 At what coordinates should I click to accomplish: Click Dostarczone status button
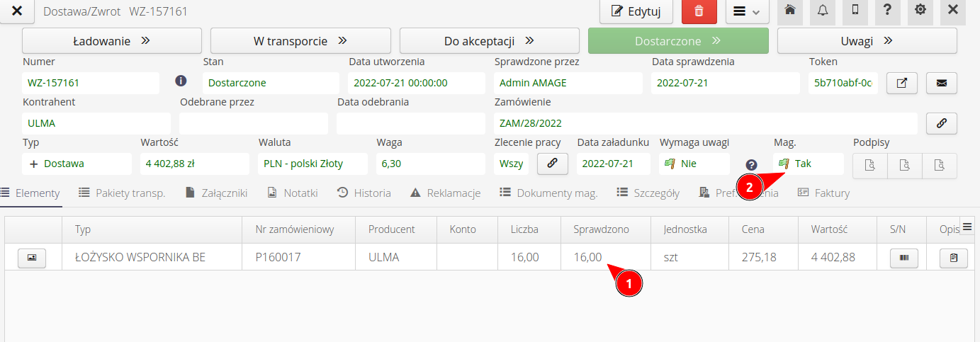tap(678, 40)
